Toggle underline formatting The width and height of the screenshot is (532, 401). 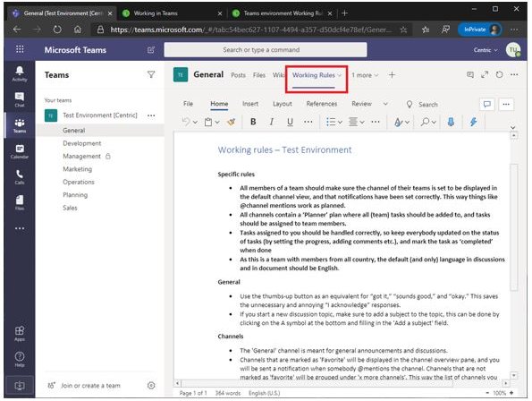pos(290,122)
